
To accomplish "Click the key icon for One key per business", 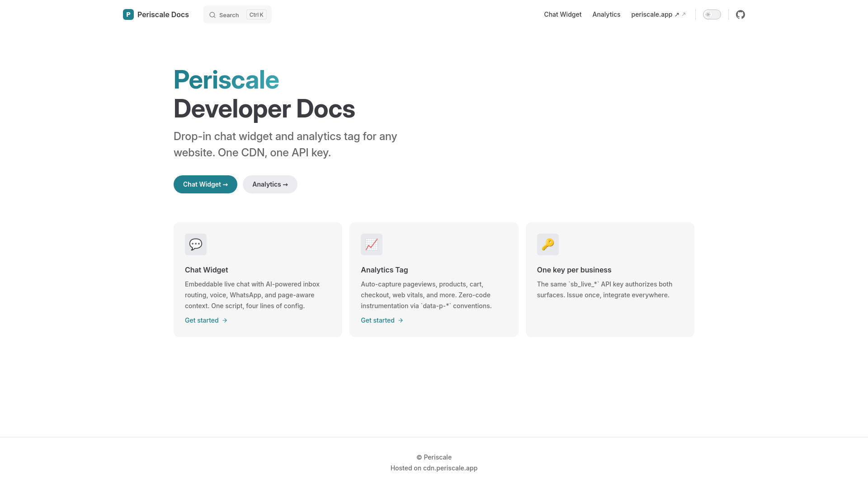I will [548, 244].
